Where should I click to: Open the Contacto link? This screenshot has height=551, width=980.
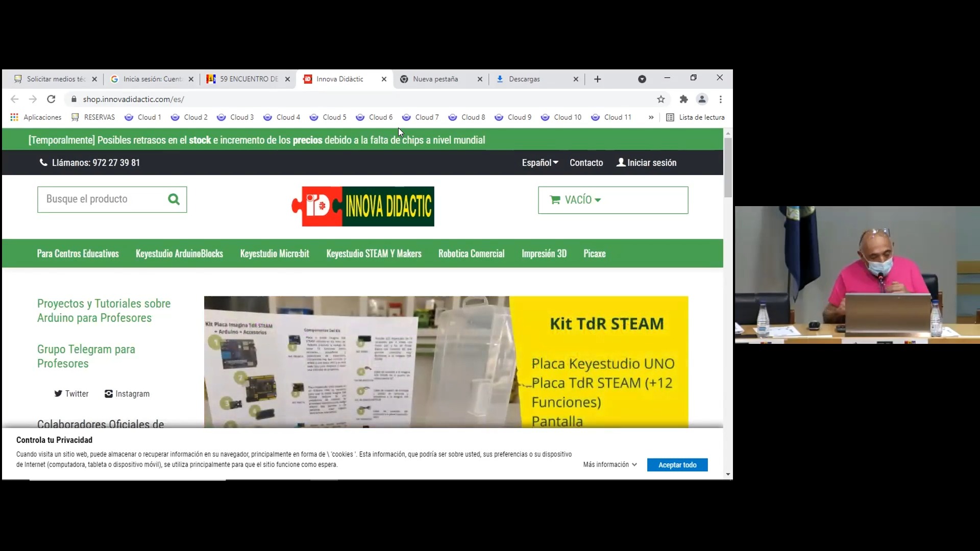click(x=586, y=163)
